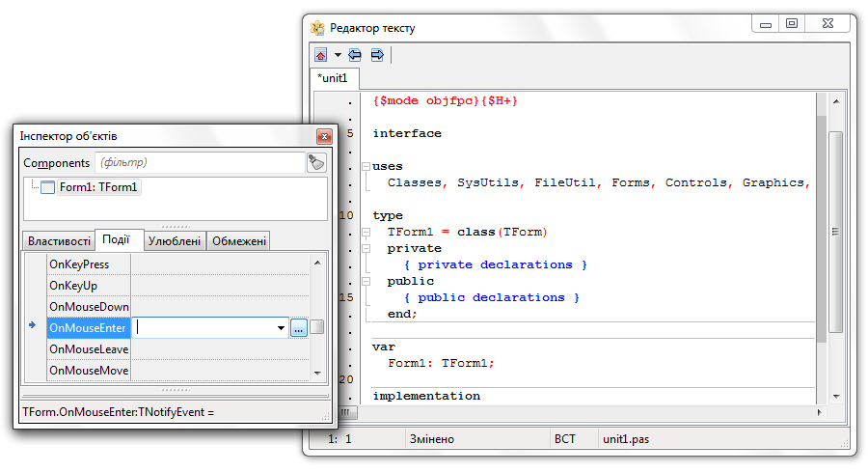
Task: Click the Lazarus icon in the Редактор тексту title bar
Action: point(317,28)
